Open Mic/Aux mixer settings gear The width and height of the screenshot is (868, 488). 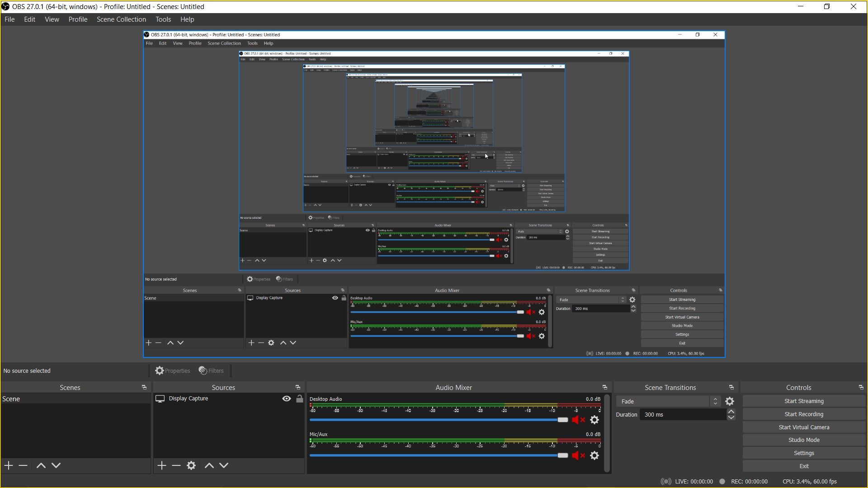[x=594, y=455]
